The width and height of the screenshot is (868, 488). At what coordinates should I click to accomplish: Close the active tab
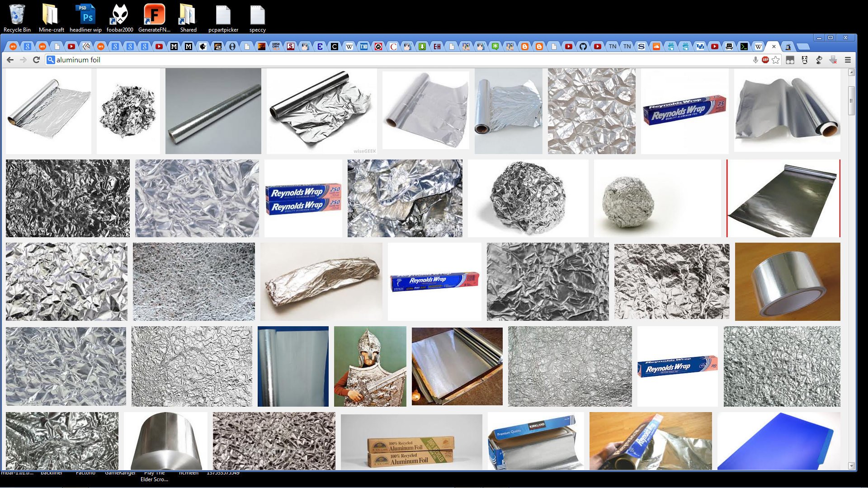click(774, 47)
